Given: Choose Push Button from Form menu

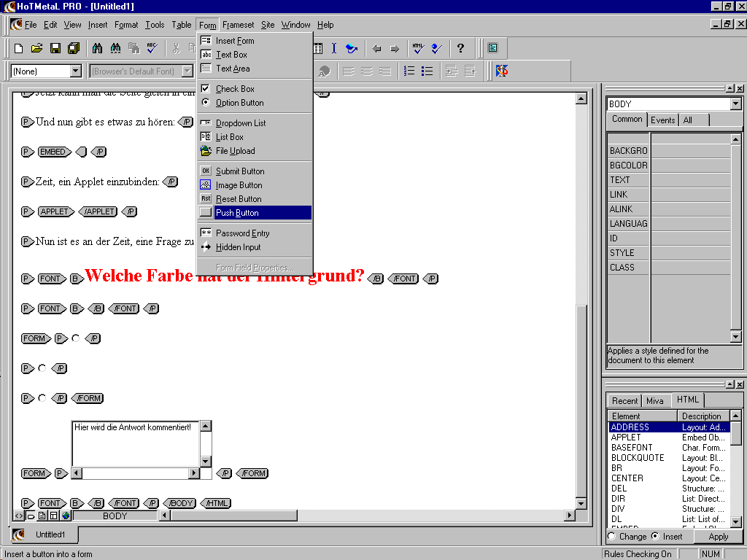Looking at the screenshot, I should pyautogui.click(x=237, y=213).
